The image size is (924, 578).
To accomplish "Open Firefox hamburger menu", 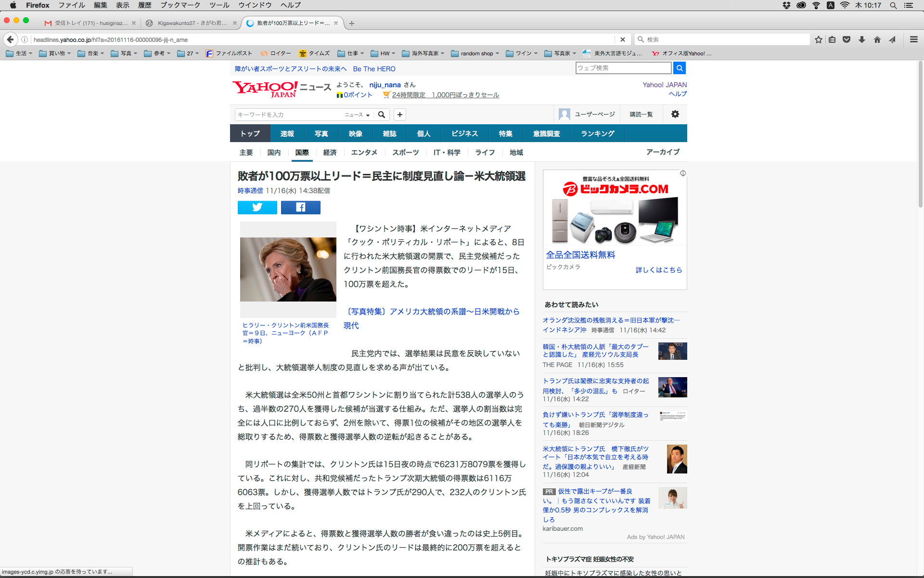I will (x=913, y=39).
